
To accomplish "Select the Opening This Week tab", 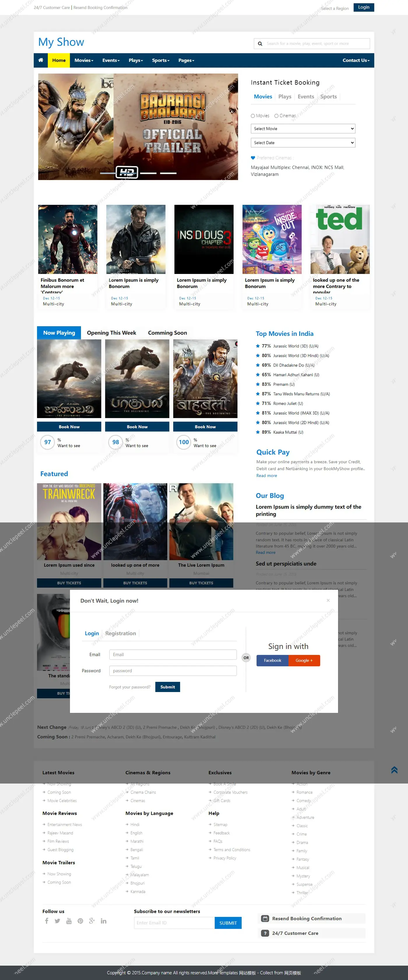I will pyautogui.click(x=111, y=333).
